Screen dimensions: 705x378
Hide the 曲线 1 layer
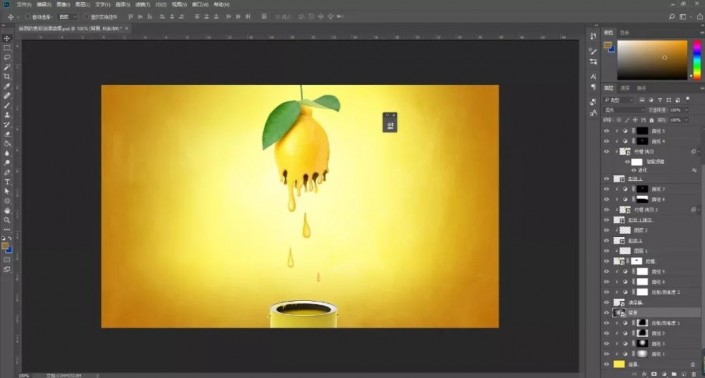click(607, 354)
